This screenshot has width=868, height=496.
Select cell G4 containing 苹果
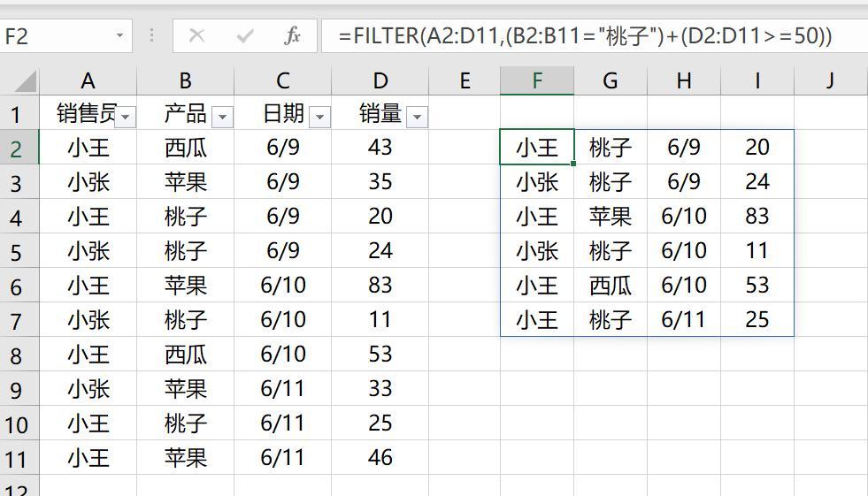coord(610,217)
